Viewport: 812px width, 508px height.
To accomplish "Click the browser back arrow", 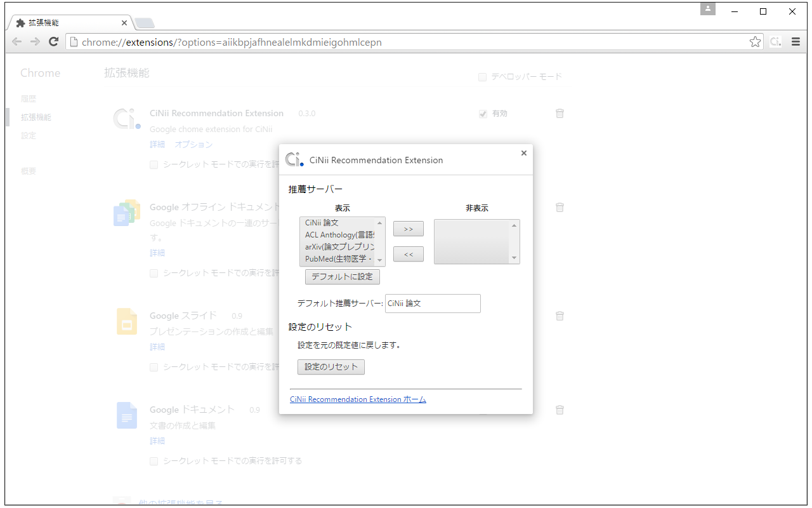I will click(16, 42).
